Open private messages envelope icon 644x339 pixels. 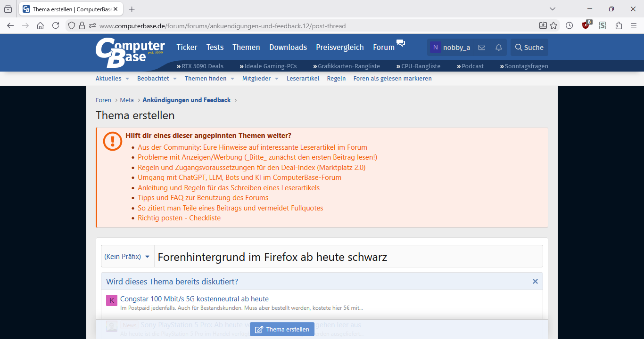[x=482, y=48]
